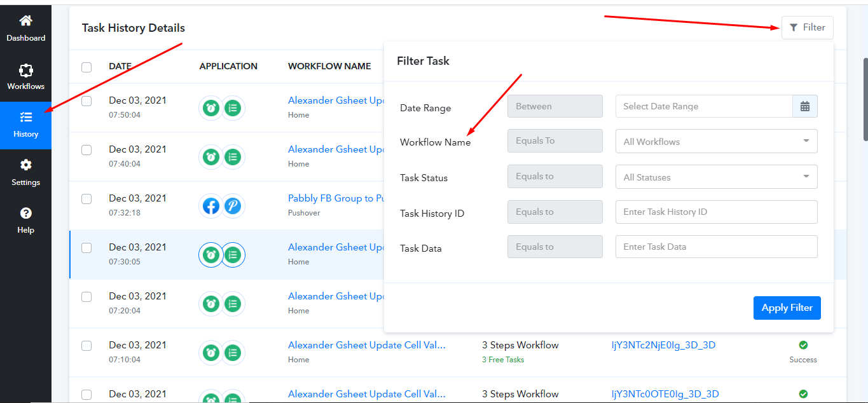Viewport: 868px width, 403px height.
Task: Click the Equals To operator for Workflow Name
Action: (x=555, y=141)
